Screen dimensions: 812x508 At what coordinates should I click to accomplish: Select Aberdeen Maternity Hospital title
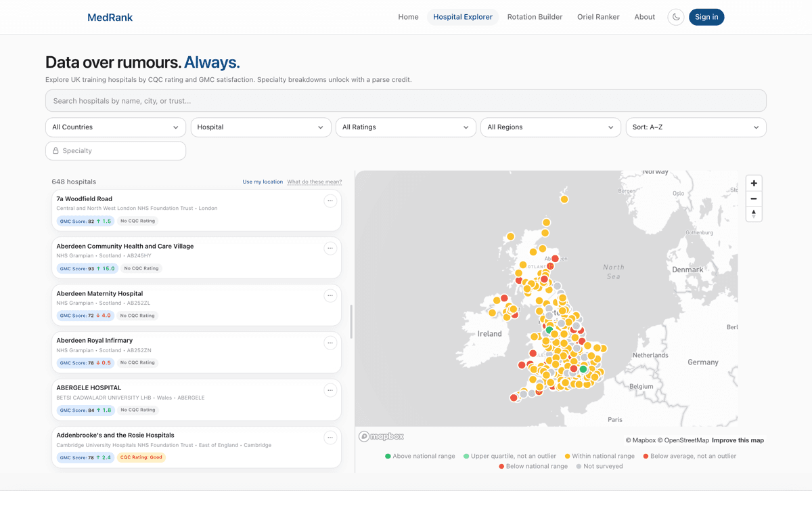point(99,294)
